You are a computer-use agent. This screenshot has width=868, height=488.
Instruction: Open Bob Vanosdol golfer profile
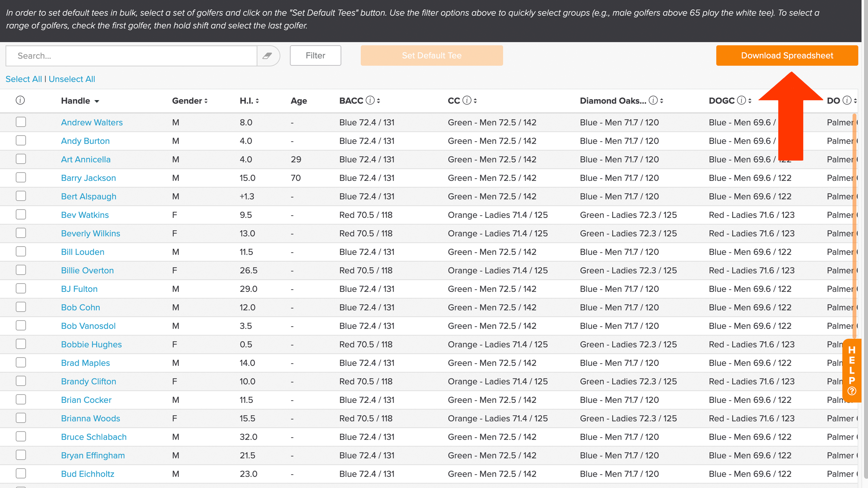(88, 326)
